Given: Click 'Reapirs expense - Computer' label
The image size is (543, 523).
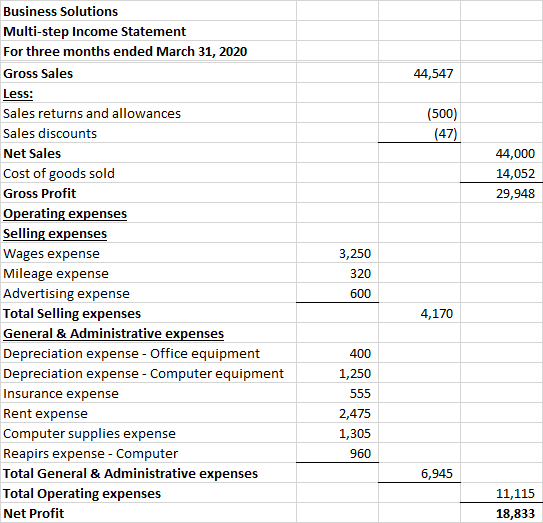Looking at the screenshot, I should coord(90,454).
